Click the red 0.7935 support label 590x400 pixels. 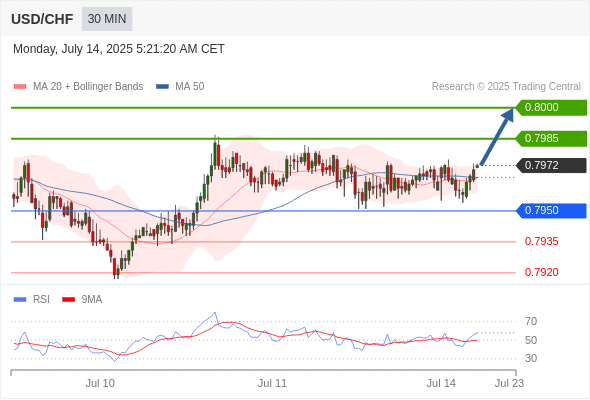point(541,242)
